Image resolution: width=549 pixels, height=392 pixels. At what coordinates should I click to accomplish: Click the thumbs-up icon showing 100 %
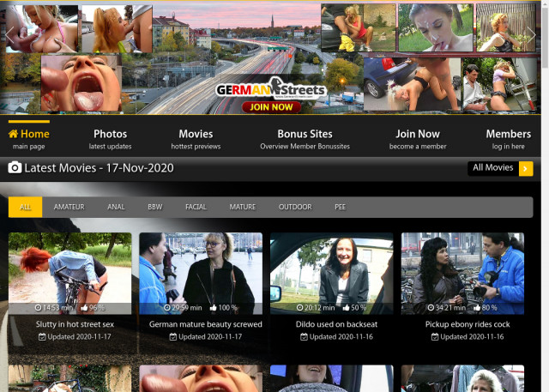(x=214, y=308)
